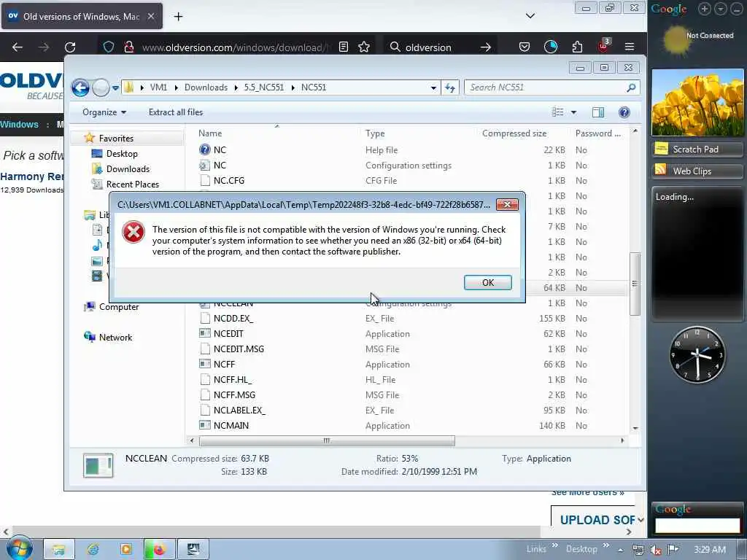Click the vertical scrollbar thumb in file list
The height and width of the screenshot is (560, 747).
click(635, 284)
